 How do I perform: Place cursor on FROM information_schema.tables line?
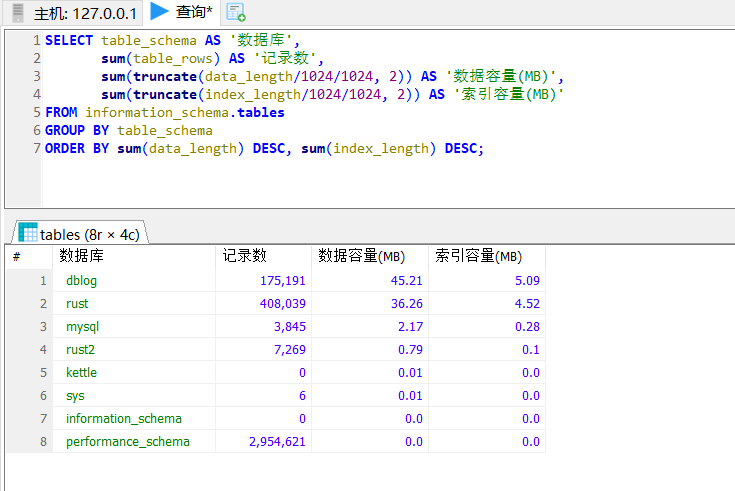coord(165,113)
